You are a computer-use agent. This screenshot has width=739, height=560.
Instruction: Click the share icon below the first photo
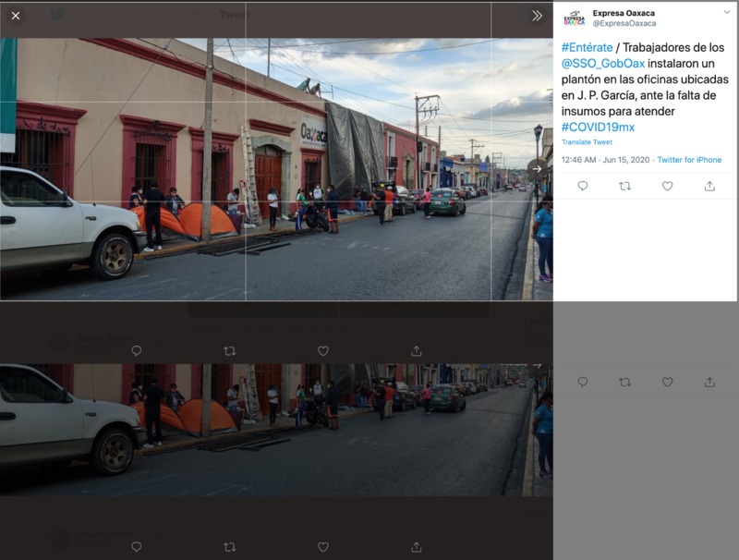[417, 351]
